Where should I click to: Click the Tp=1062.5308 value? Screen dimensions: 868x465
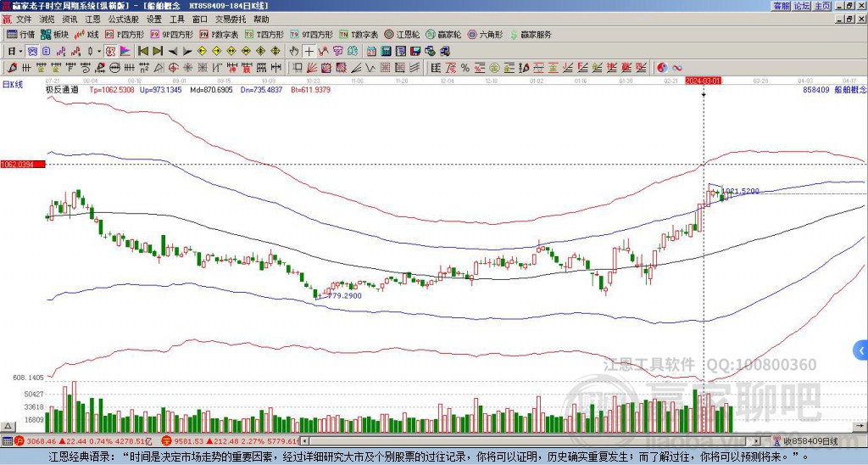(x=112, y=90)
